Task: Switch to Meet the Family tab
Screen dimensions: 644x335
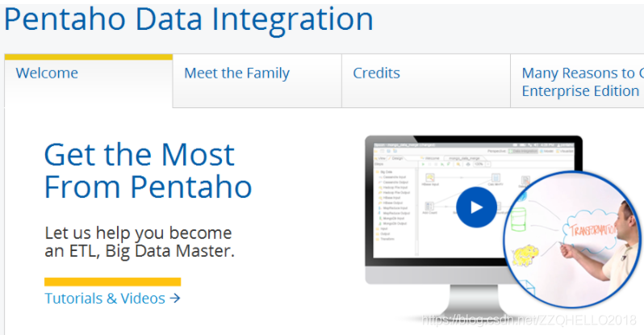Action: pos(257,81)
